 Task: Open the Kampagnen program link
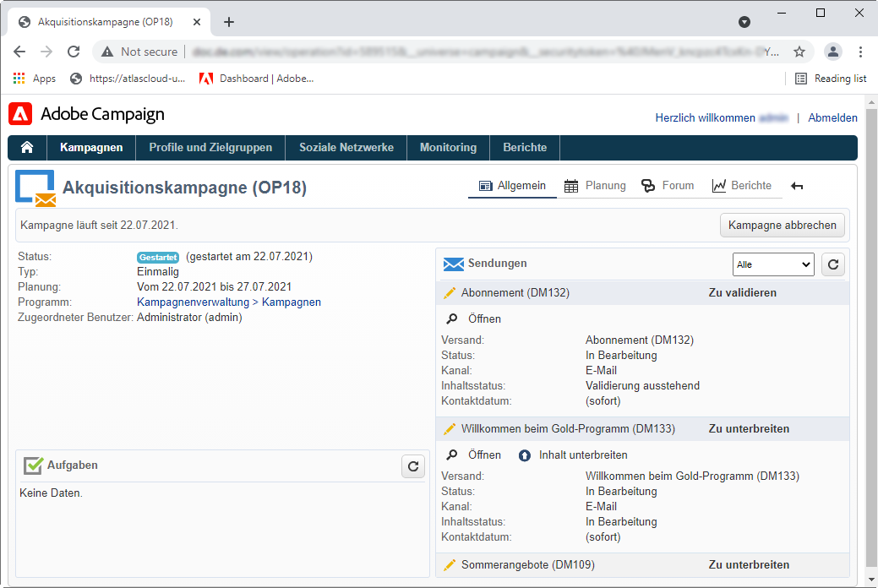point(292,302)
